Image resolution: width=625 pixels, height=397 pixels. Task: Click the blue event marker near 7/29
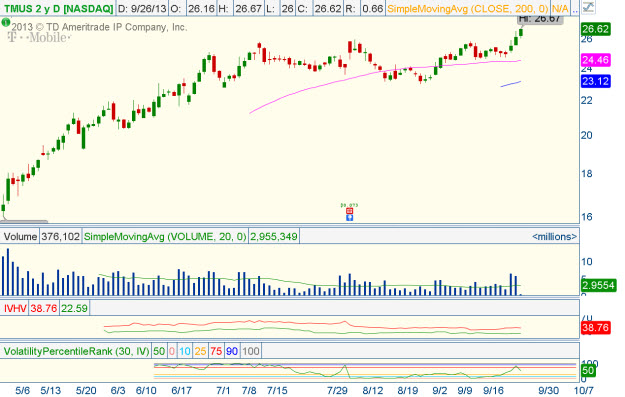pyautogui.click(x=350, y=218)
